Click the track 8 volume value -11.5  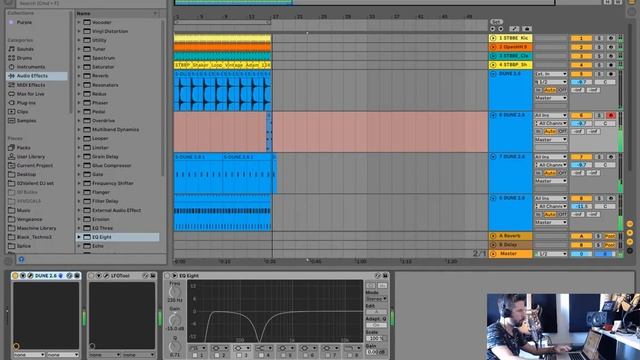581,207
